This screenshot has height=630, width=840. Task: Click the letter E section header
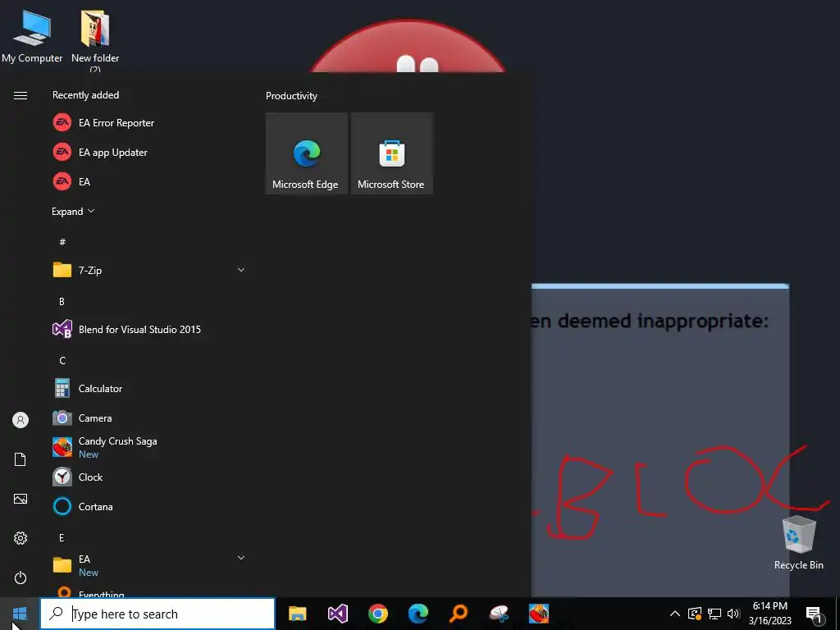tap(62, 537)
